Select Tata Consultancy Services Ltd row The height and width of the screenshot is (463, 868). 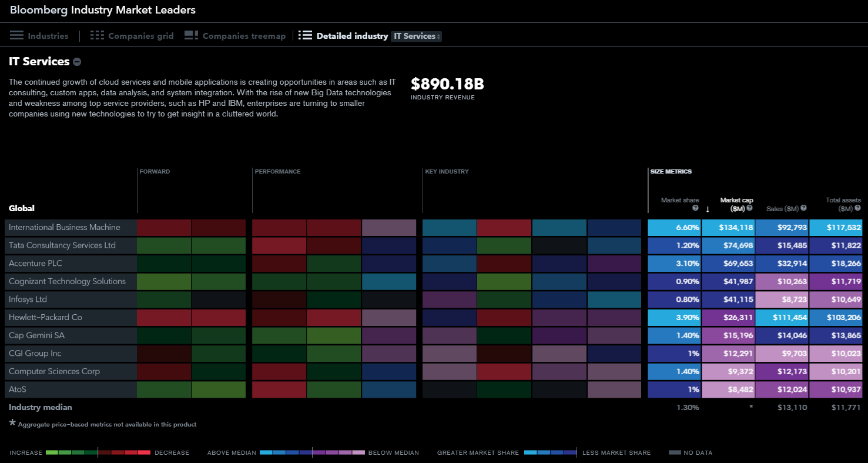[434, 245]
